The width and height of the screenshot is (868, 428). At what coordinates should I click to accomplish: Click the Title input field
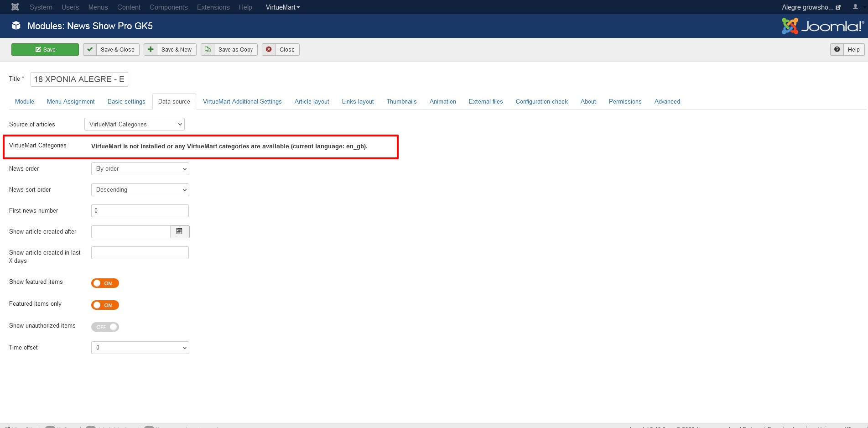coord(79,79)
